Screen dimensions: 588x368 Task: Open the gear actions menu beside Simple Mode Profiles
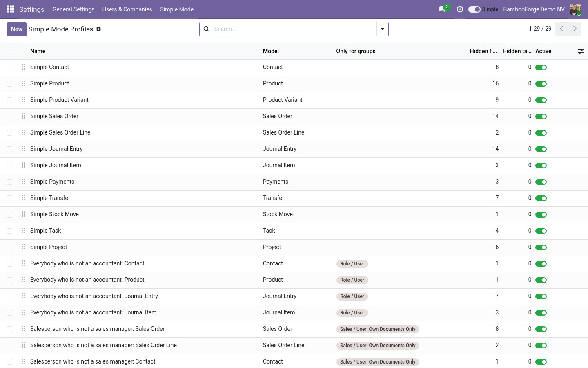(x=98, y=29)
